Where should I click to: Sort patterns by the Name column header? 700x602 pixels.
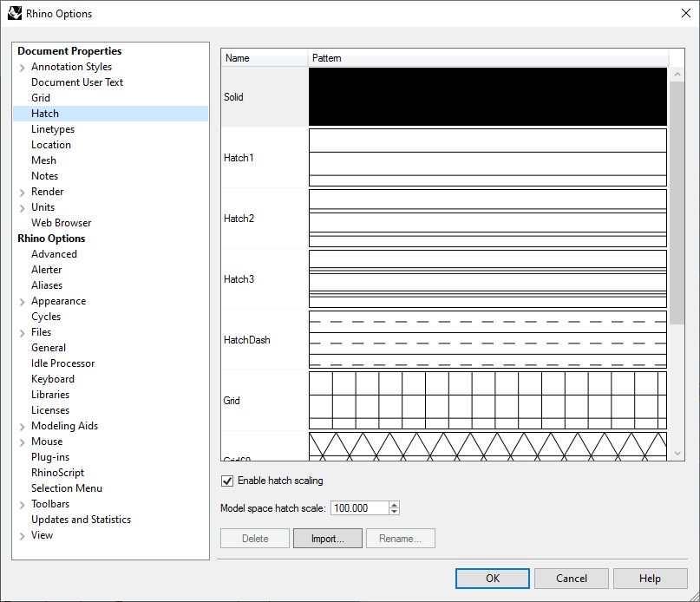coord(265,58)
